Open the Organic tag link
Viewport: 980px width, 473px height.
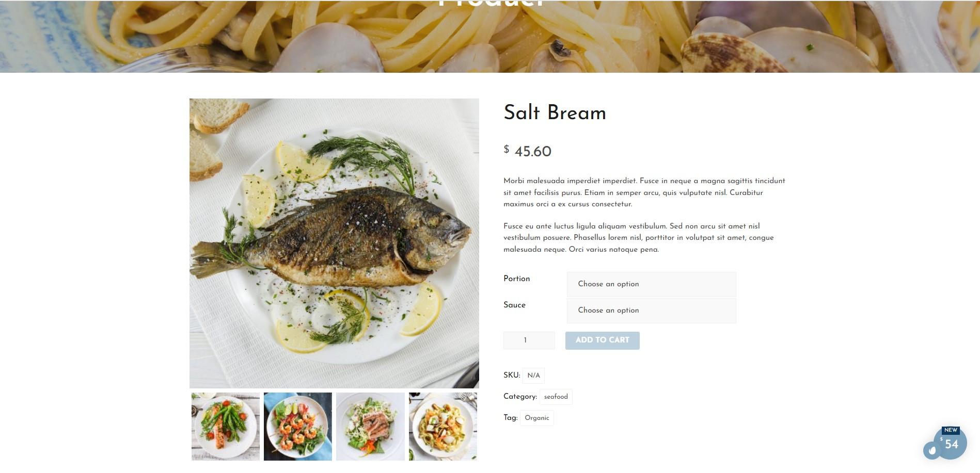point(536,418)
